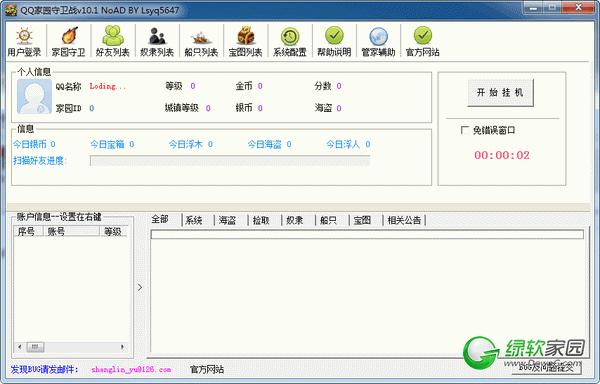Switch to the 海盗 log tab
This screenshot has height=384, width=600.
(227, 220)
